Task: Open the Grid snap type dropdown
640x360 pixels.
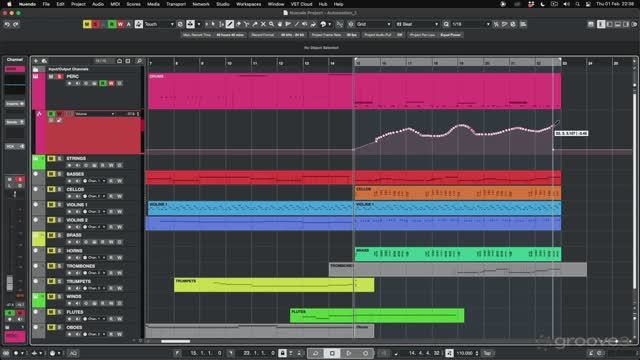Action: (x=373, y=24)
